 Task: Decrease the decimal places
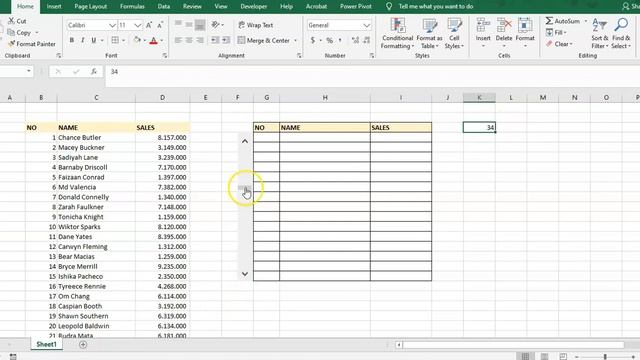(x=367, y=40)
